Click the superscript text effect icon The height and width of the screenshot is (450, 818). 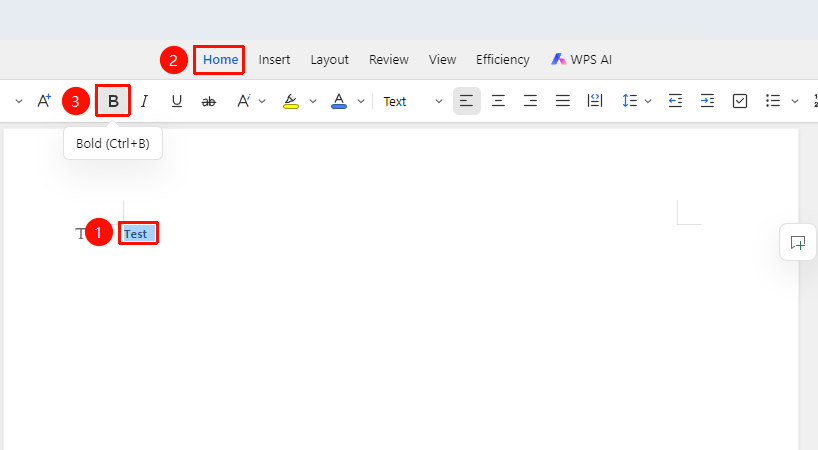click(x=244, y=101)
